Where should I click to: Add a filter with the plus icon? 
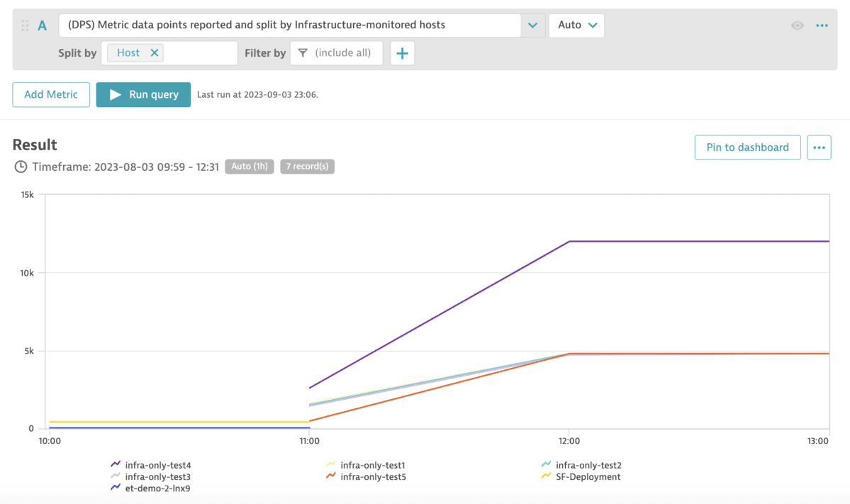pos(402,52)
